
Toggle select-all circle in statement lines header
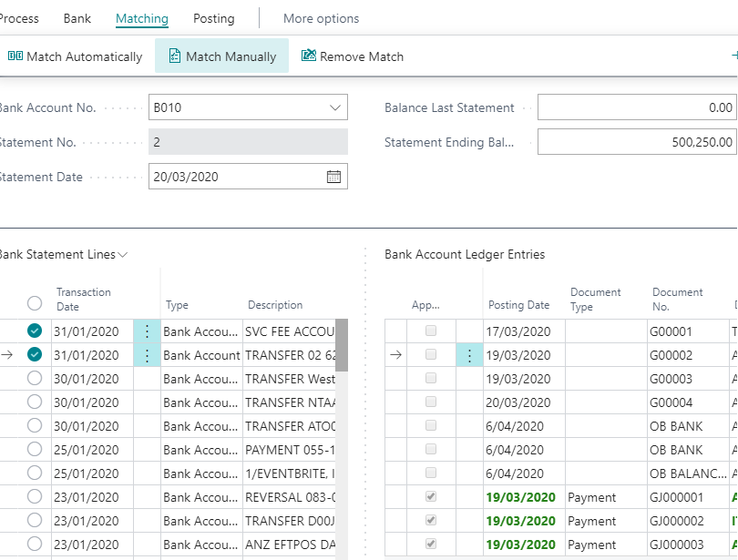pyautogui.click(x=35, y=303)
